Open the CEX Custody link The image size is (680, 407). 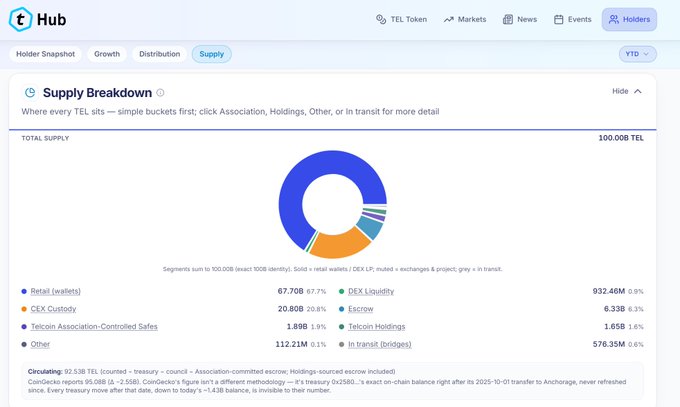[x=53, y=309]
